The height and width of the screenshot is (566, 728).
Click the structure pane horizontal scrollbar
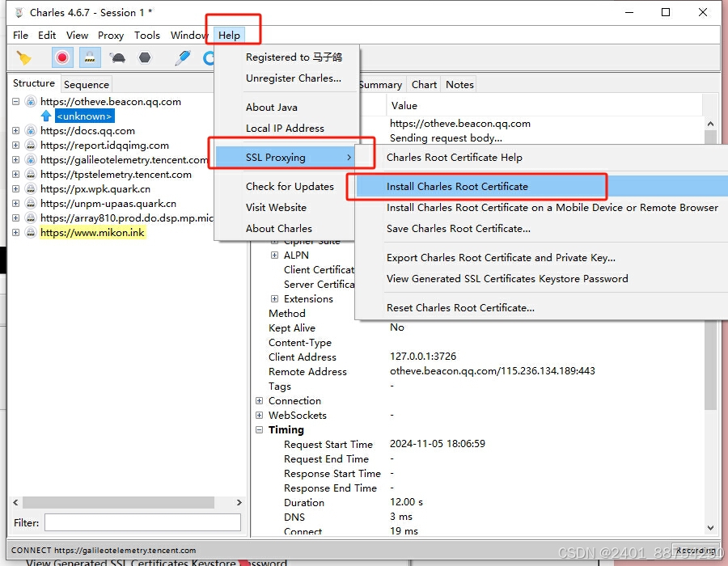tap(118, 502)
